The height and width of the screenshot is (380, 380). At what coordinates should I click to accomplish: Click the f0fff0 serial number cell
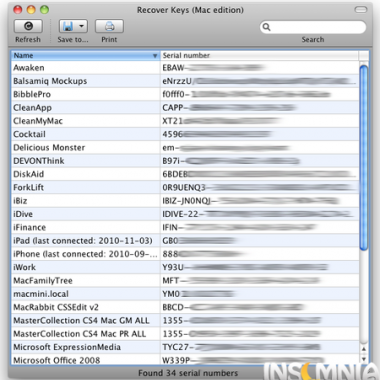[x=259, y=94]
